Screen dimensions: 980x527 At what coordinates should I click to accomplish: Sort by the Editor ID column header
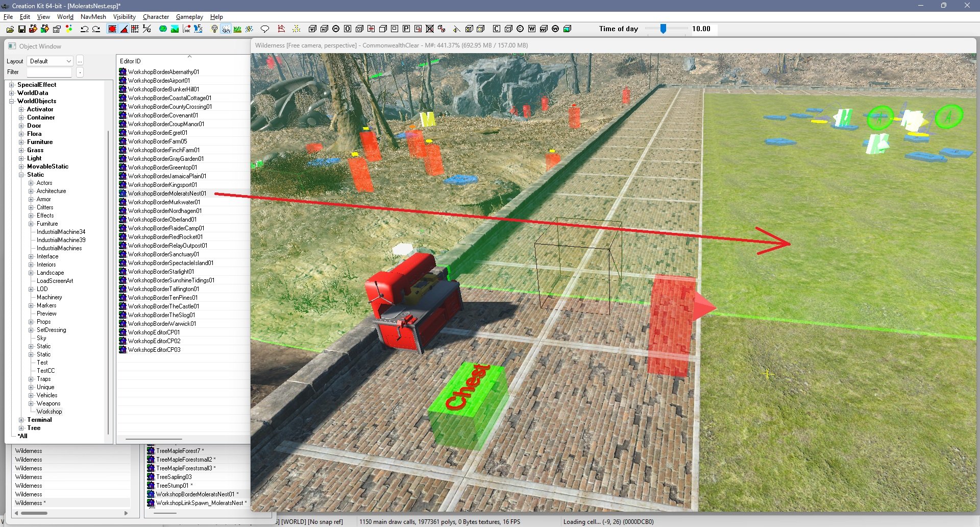click(x=183, y=61)
